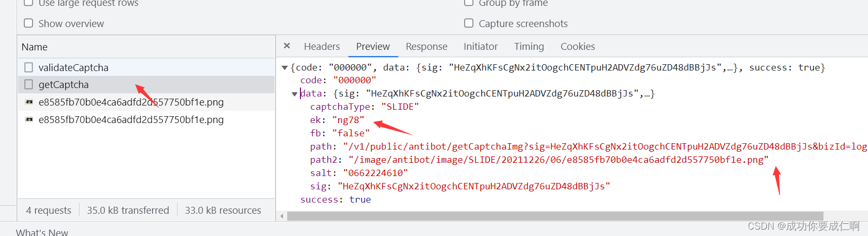Click the 33.0 kB resources status entry
868x236 pixels.
[223, 211]
